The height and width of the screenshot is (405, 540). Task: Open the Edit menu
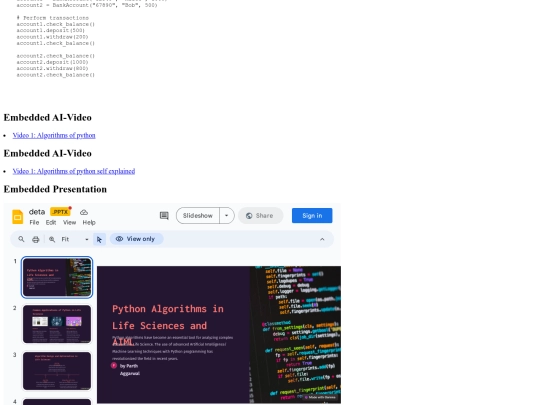[51, 222]
